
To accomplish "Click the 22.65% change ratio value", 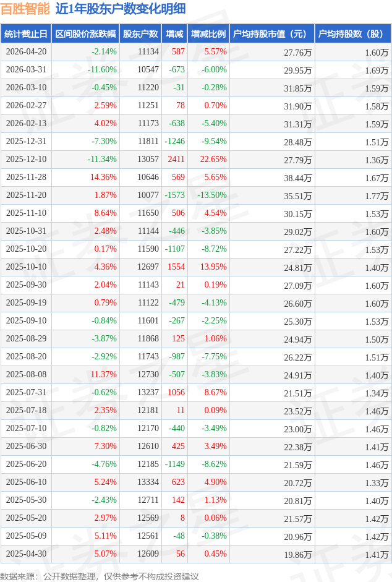I will (214, 160).
